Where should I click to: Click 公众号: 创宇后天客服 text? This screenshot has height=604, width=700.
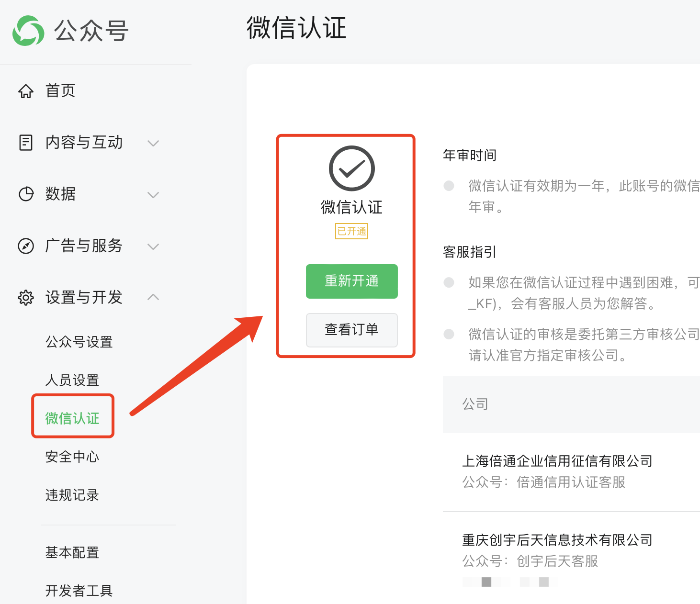(x=531, y=561)
